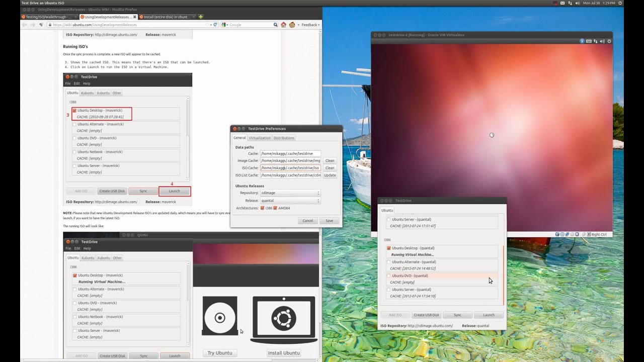This screenshot has width=644, height=362.
Task: Open the Release dropdown in Preferences
Action: (290, 201)
